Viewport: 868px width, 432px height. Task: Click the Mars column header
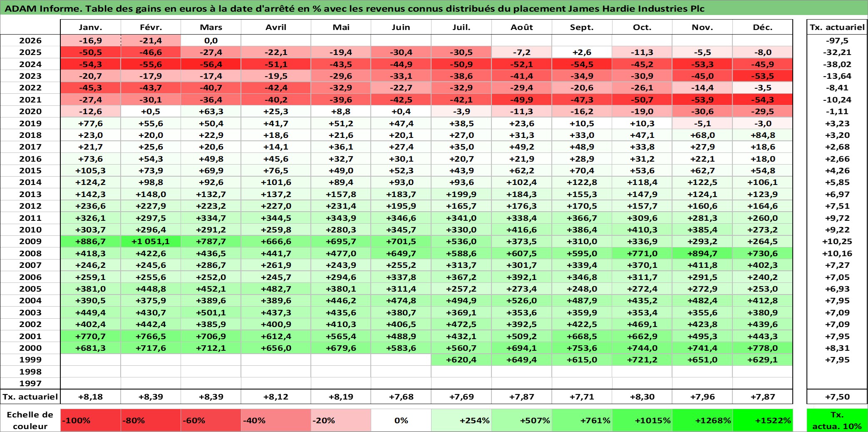211,27
